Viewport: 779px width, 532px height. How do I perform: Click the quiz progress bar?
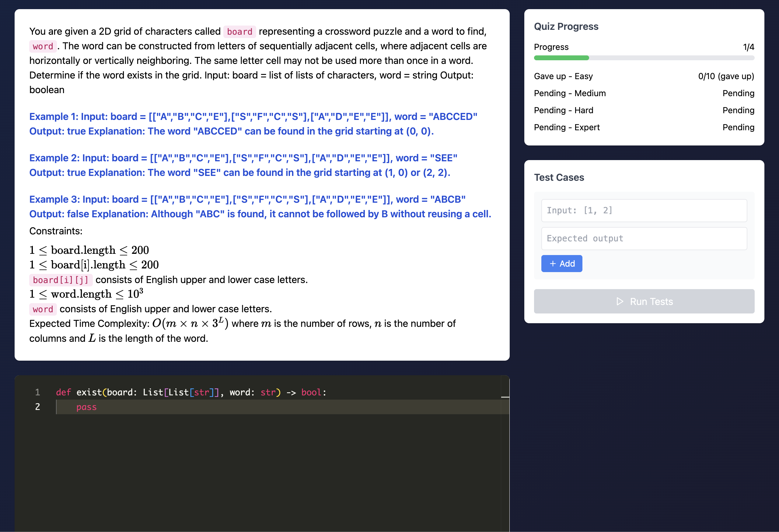click(x=644, y=58)
